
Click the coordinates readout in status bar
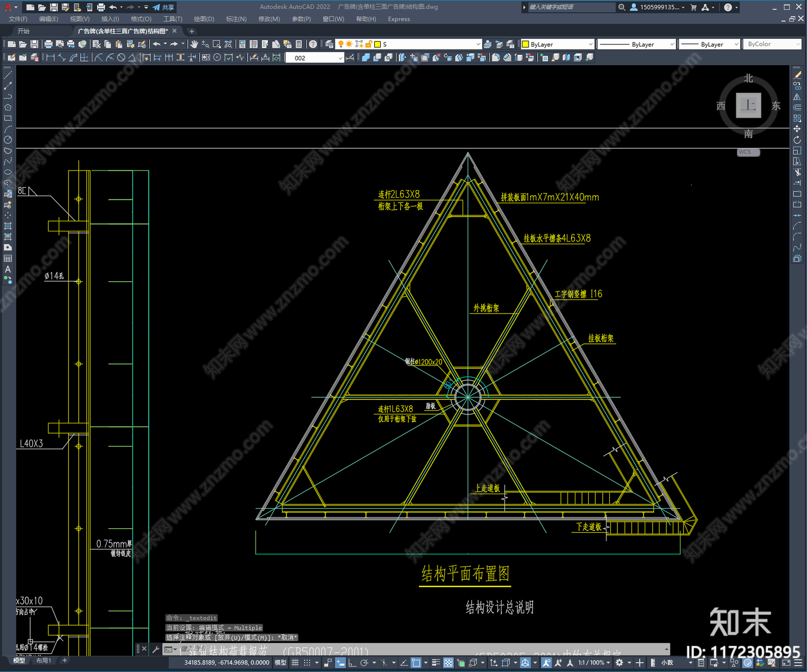[x=227, y=663]
